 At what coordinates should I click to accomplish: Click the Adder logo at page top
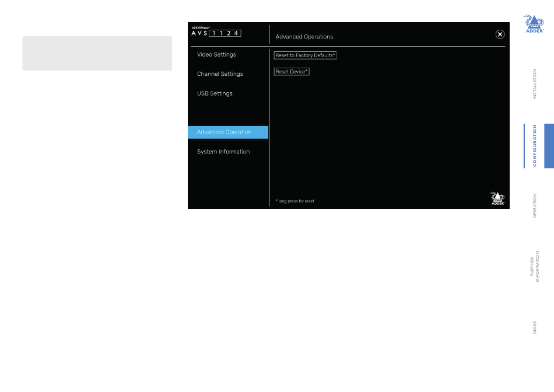click(534, 24)
